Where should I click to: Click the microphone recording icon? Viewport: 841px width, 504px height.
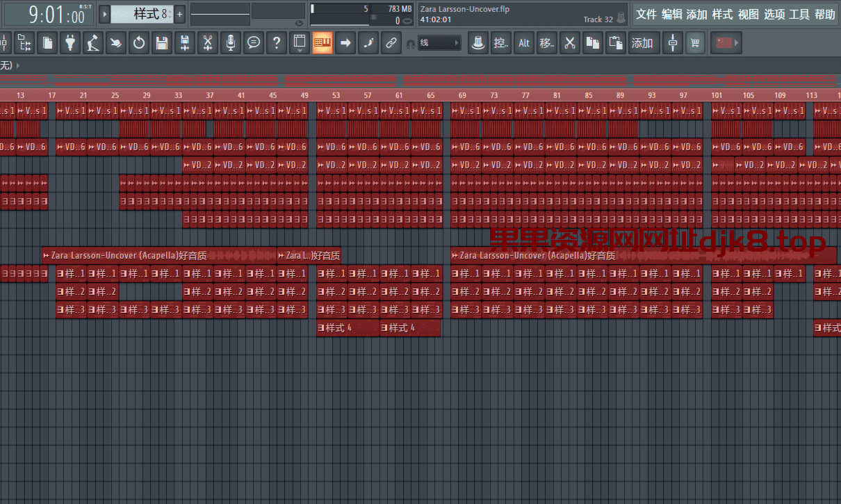pos(231,43)
